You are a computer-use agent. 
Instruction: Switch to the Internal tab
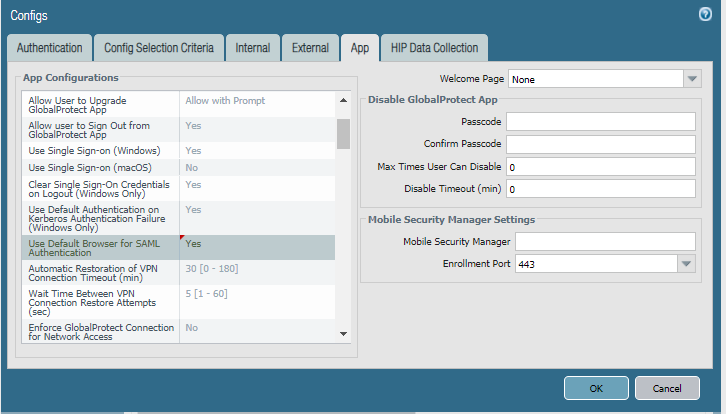[253, 48]
